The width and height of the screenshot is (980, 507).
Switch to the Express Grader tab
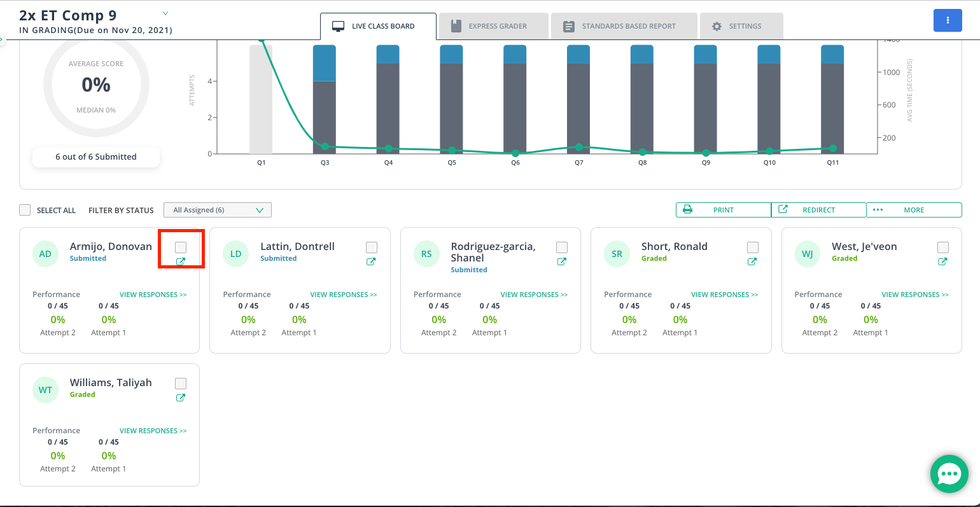[x=493, y=26]
